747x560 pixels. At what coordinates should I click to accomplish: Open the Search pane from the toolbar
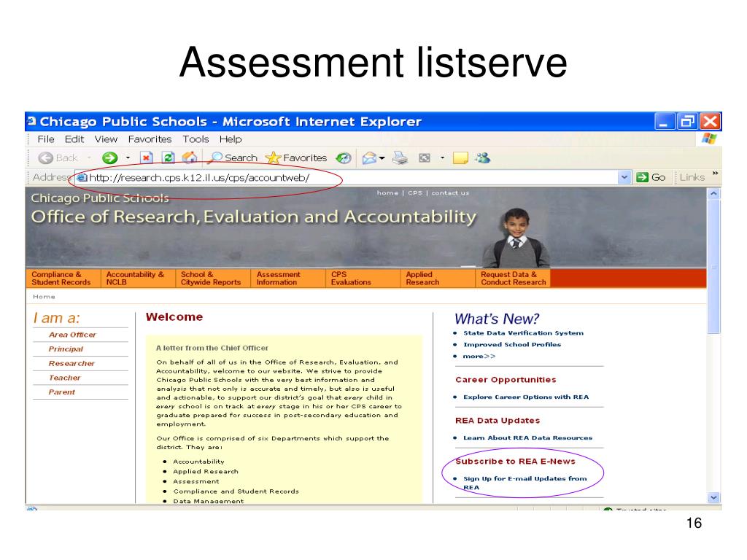[233, 157]
